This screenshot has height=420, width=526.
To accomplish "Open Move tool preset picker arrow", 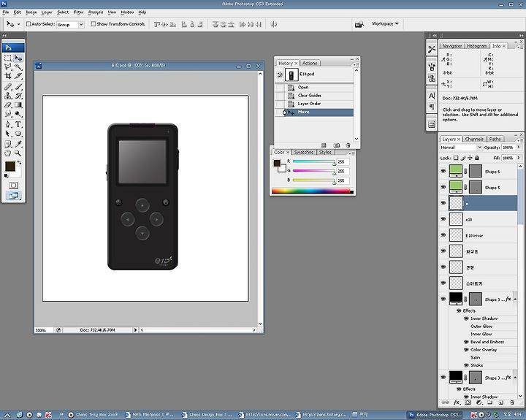I will tap(18, 24).
